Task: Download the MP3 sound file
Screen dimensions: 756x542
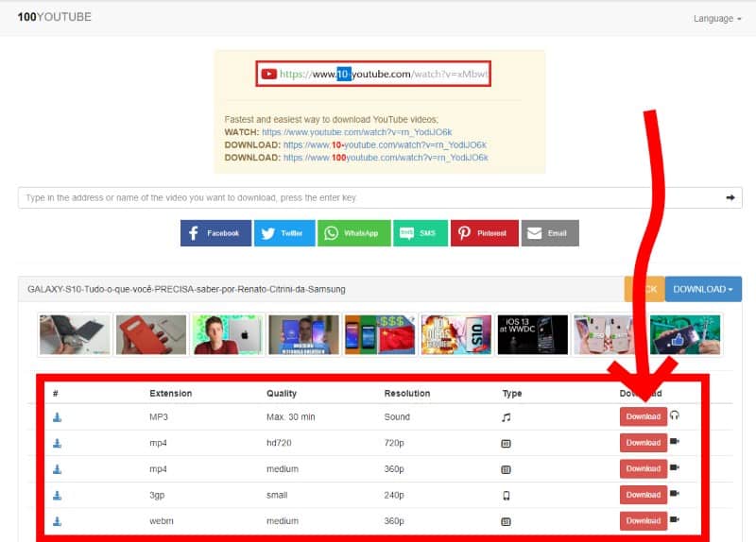Action: pyautogui.click(x=644, y=416)
